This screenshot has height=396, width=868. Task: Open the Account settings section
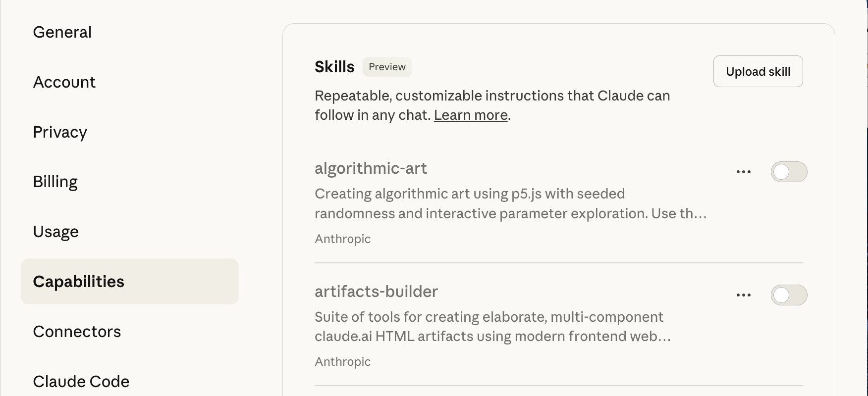pos(64,82)
